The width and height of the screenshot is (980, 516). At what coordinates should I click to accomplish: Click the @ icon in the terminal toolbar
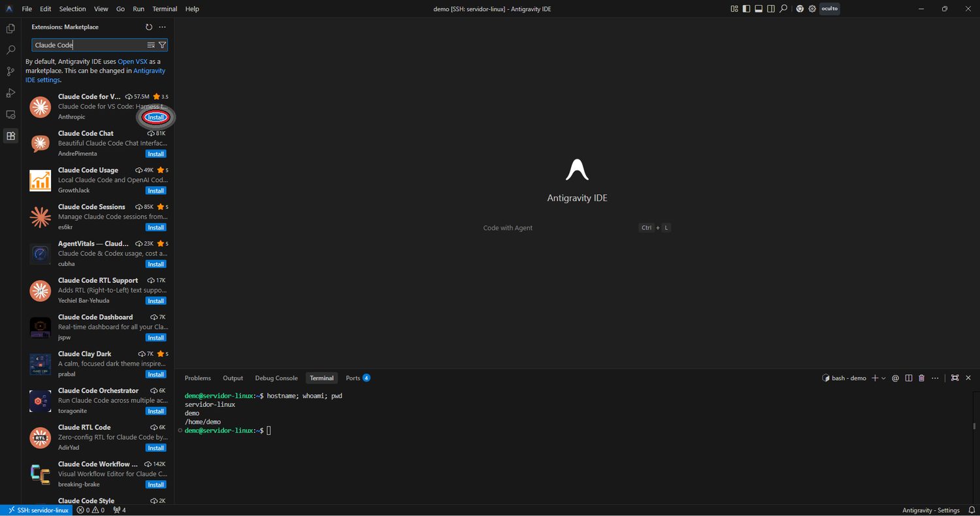pyautogui.click(x=896, y=378)
